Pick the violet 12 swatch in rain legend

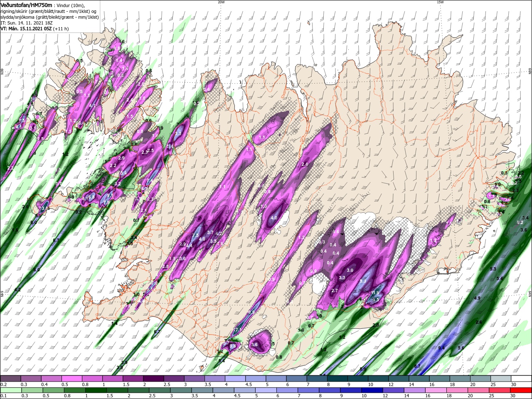[394, 390]
